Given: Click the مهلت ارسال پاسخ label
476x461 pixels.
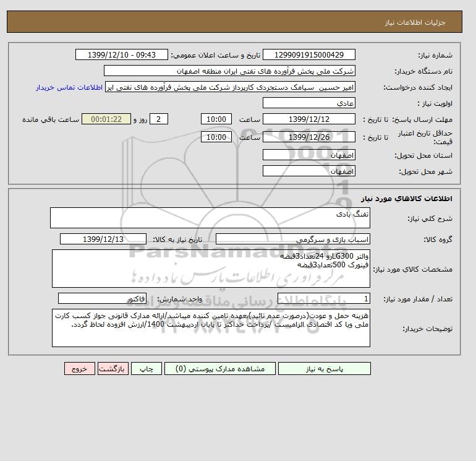Looking at the screenshot, I should coord(423,119).
